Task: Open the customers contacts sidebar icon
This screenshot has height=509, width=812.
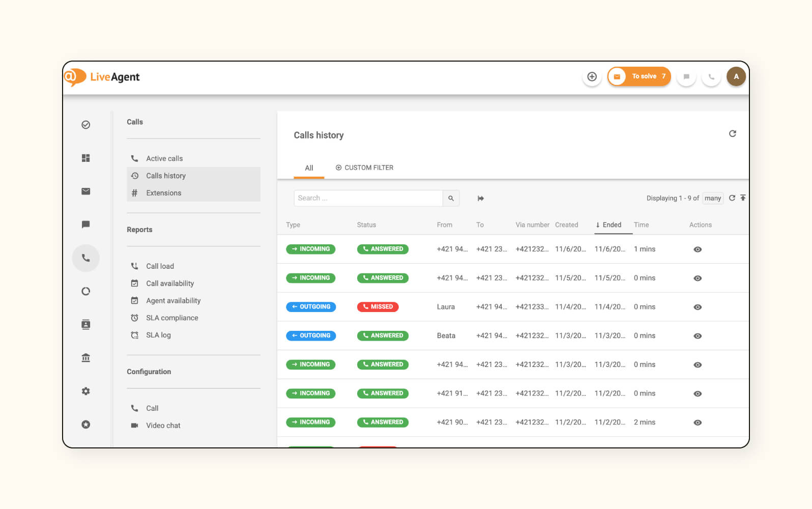Action: (86, 324)
